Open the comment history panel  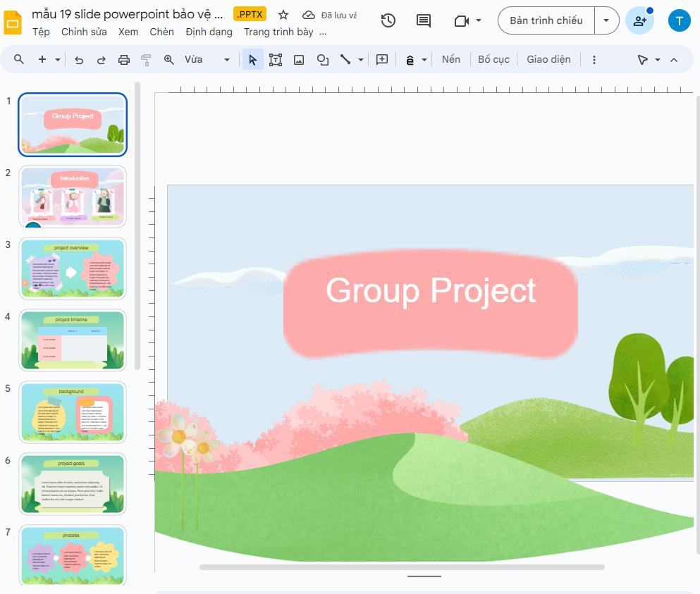[x=422, y=20]
